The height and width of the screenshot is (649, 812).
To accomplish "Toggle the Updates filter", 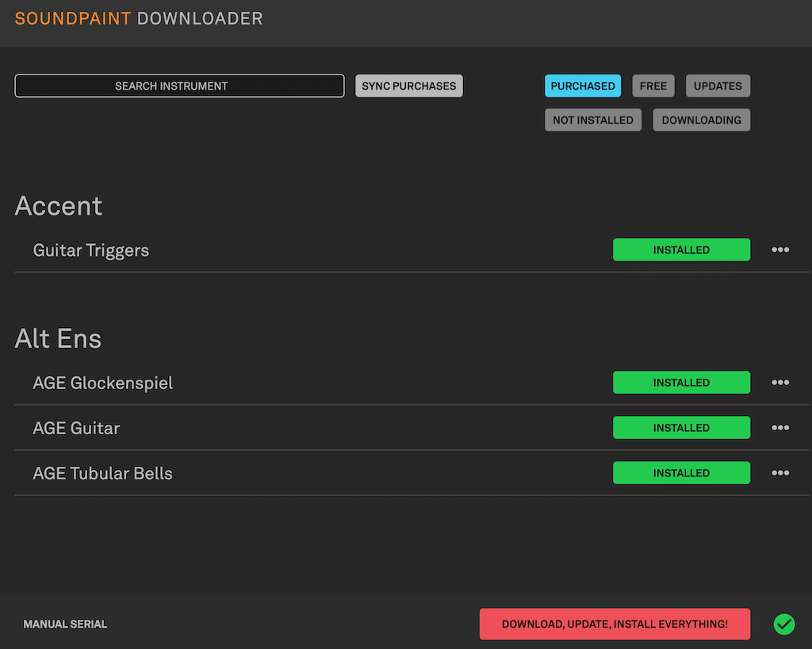I will 718,86.
